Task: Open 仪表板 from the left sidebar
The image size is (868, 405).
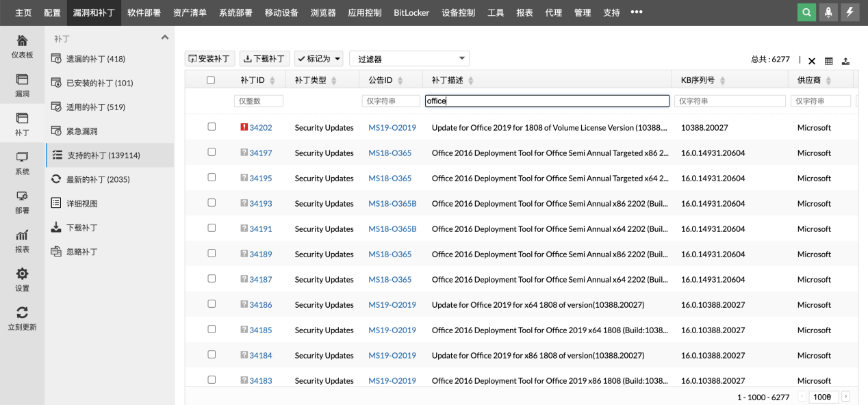Action: (22, 45)
